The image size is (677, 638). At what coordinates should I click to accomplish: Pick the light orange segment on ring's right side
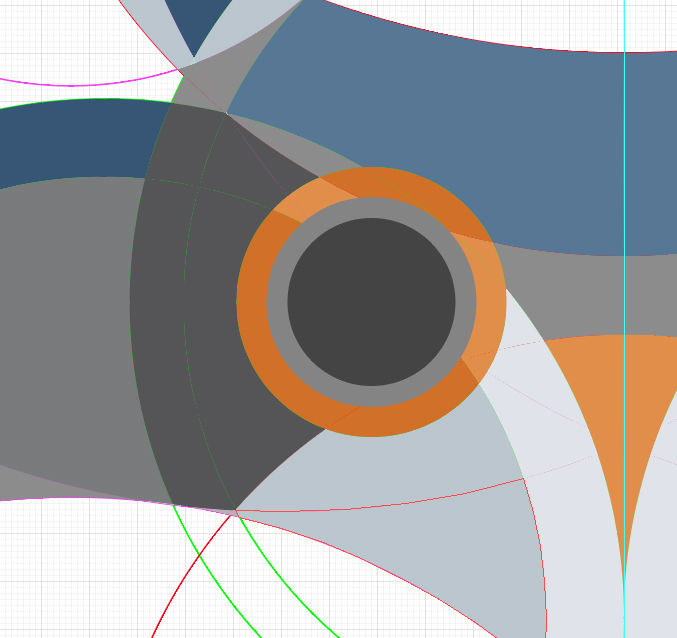coord(488,302)
